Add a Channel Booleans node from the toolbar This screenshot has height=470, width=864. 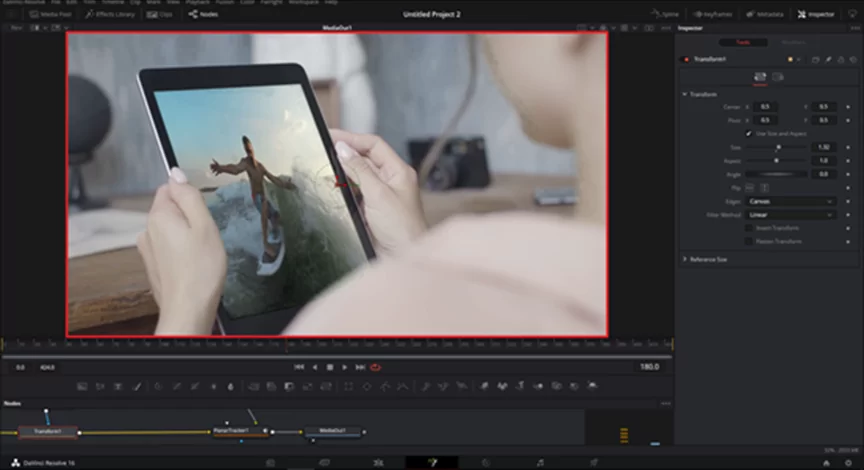pyautogui.click(x=271, y=387)
